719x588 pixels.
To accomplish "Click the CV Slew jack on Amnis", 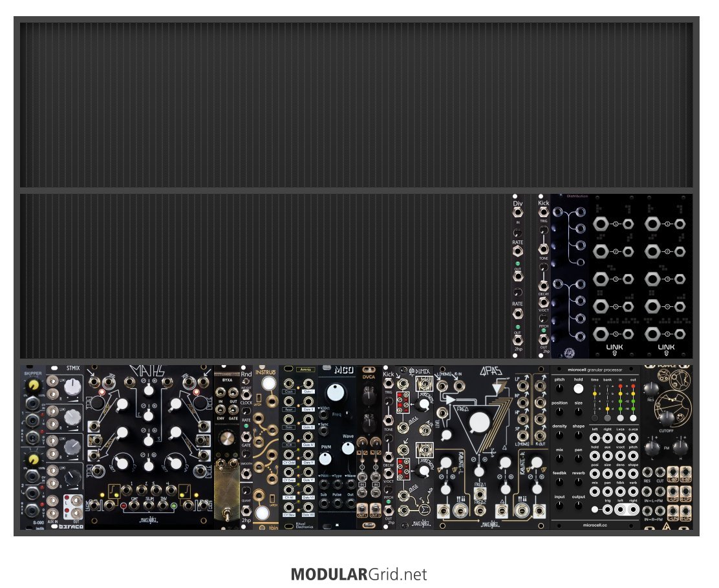I will 289,507.
